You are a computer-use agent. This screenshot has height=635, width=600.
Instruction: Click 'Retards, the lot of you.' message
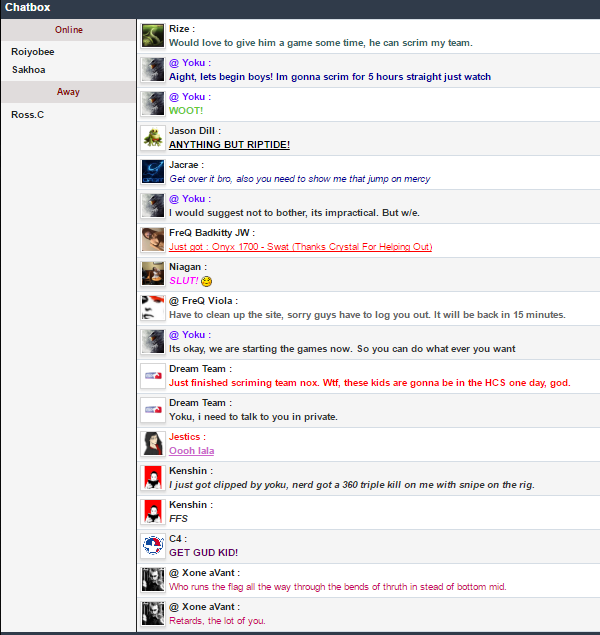pyautogui.click(x=217, y=621)
